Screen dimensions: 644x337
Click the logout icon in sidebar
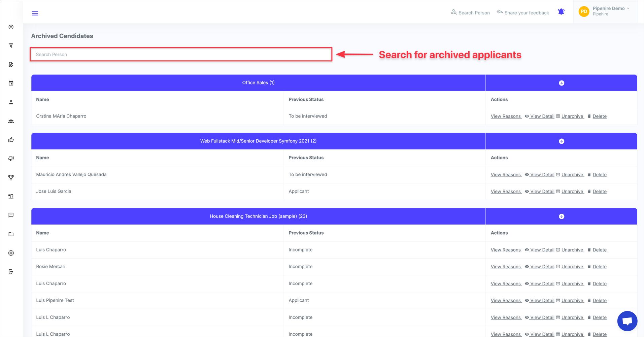[x=11, y=272]
